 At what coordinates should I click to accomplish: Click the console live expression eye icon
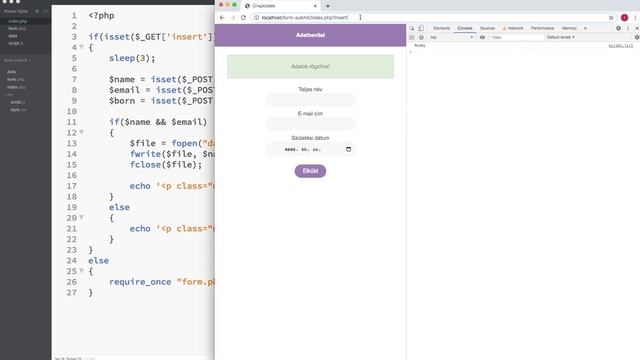pos(482,37)
